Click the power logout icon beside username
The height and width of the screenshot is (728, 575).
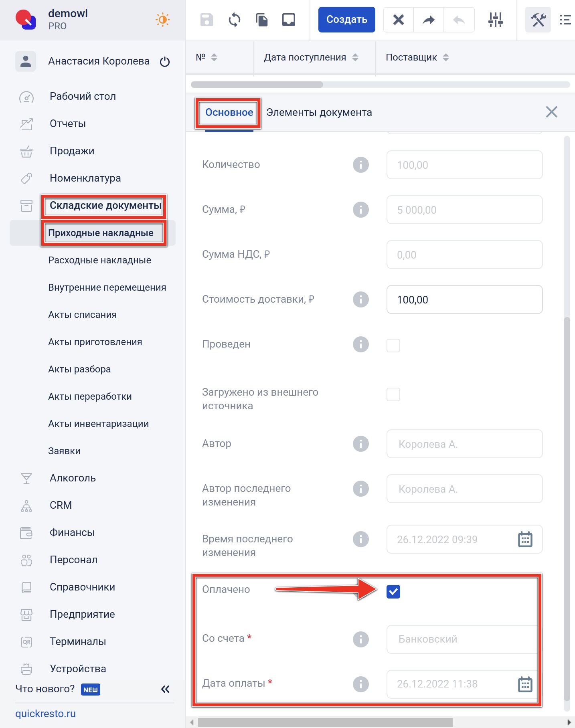point(165,62)
